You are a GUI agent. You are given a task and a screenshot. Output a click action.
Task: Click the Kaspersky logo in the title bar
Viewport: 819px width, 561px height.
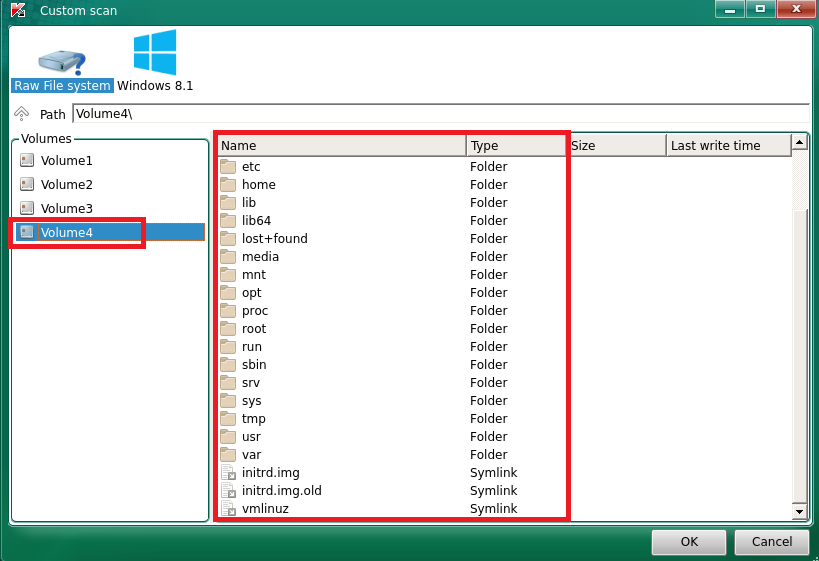tap(19, 10)
